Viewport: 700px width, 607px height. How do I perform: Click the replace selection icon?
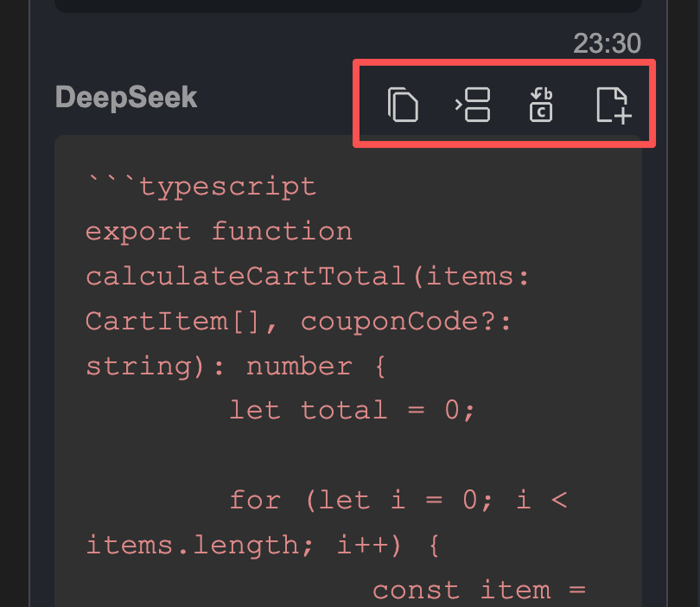(541, 105)
